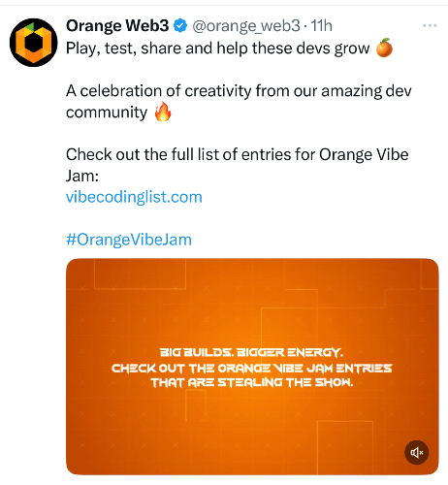The width and height of the screenshot is (448, 485).
Task: Open the three-dot more options menu
Action: click(430, 25)
